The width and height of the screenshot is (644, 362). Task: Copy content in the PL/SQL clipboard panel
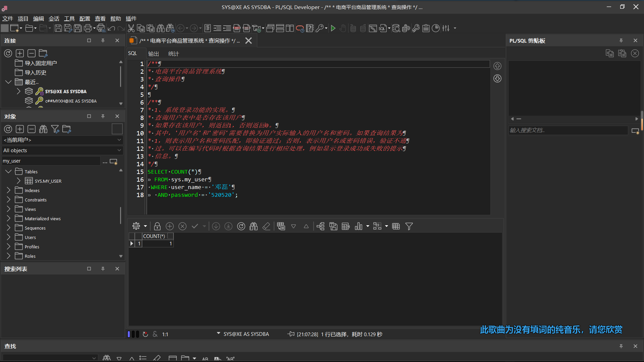pyautogui.click(x=609, y=53)
